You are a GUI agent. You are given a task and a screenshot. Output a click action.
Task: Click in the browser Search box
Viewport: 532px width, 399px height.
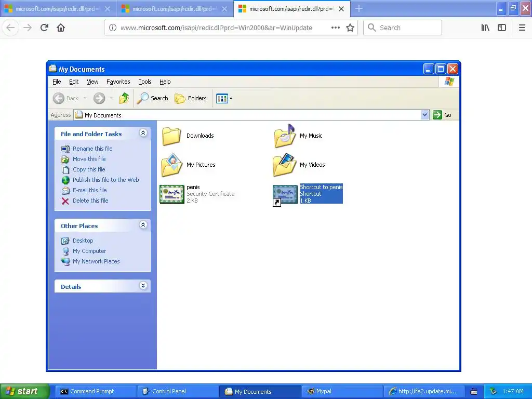click(403, 28)
